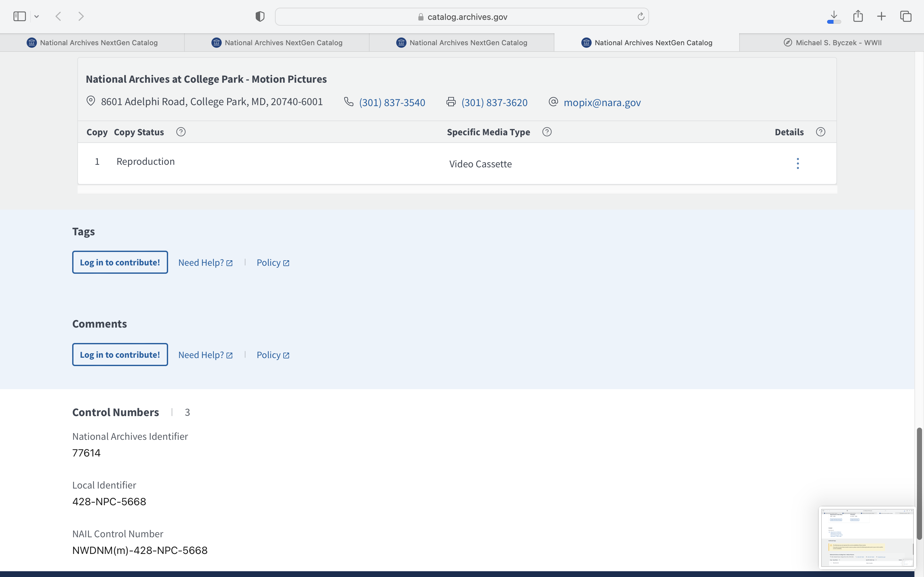Open the sidebar options dropdown chevron
The width and height of the screenshot is (924, 577).
coord(37,16)
